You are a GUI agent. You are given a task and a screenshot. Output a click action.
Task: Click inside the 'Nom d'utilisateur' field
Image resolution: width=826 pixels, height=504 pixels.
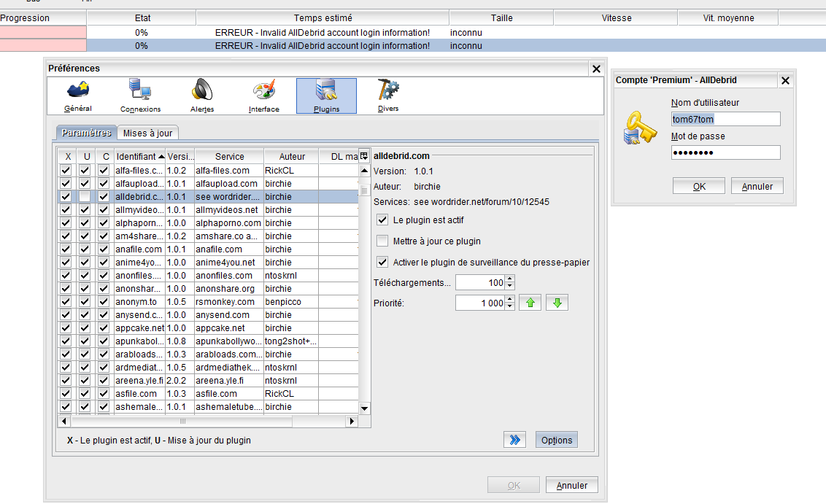click(725, 119)
